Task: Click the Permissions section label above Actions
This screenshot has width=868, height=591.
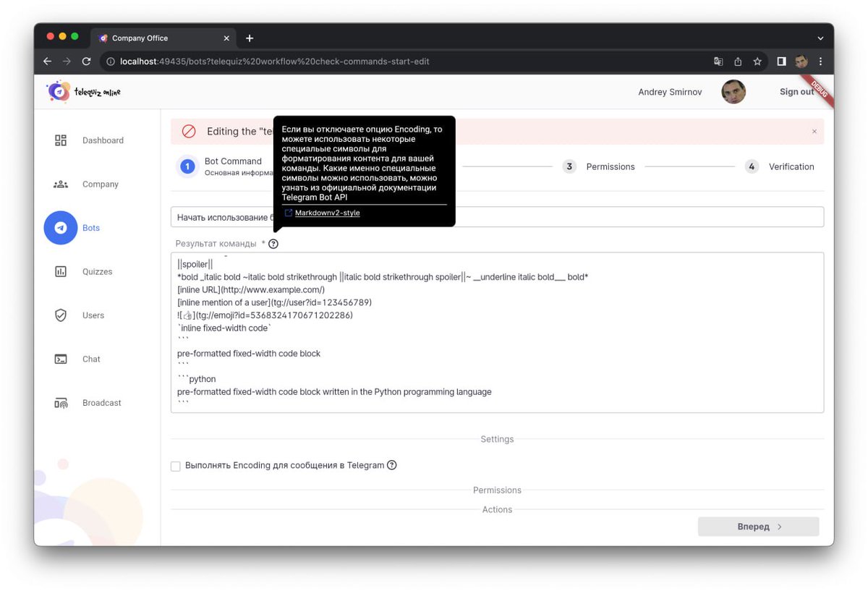Action: pyautogui.click(x=497, y=490)
